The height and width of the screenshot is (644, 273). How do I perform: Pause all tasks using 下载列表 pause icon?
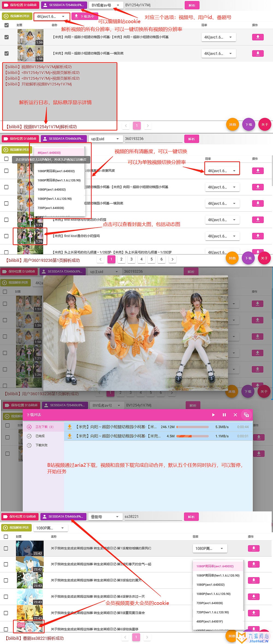click(224, 415)
